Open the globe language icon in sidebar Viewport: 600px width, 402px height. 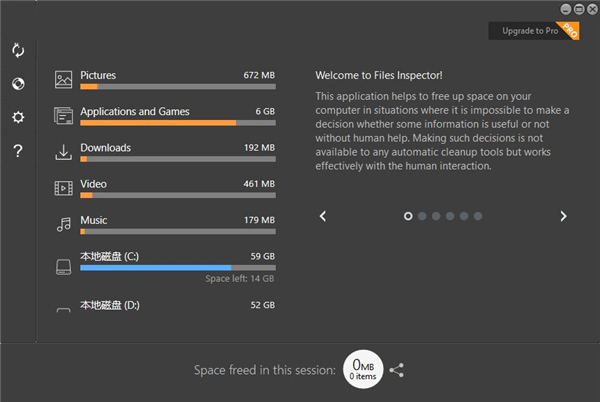click(x=18, y=84)
